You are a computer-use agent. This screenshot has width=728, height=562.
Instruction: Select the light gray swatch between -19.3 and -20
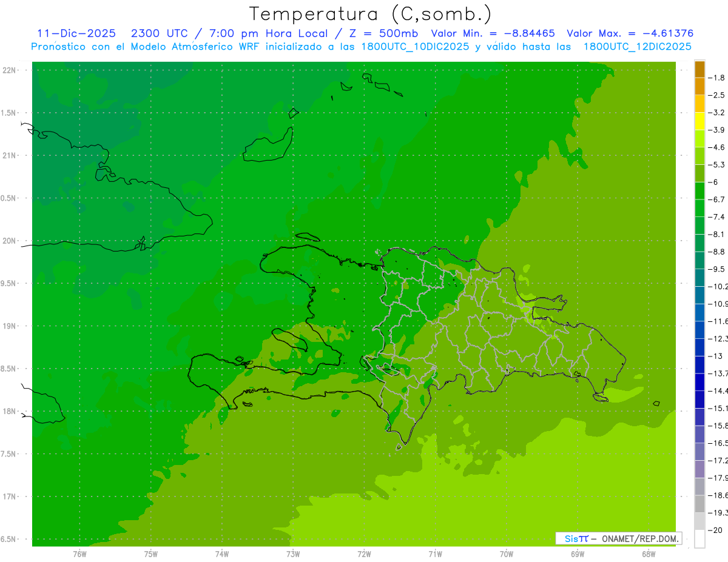click(x=699, y=521)
